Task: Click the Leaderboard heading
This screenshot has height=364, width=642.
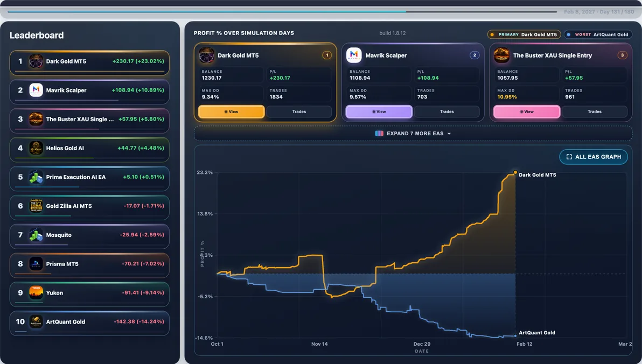Action: [37, 35]
